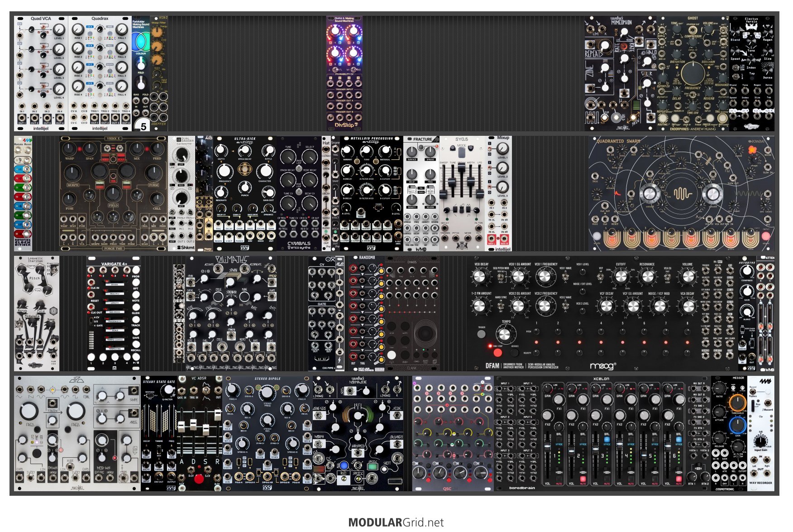Click the DFAM VCO 1 Frequency knob

545,276
